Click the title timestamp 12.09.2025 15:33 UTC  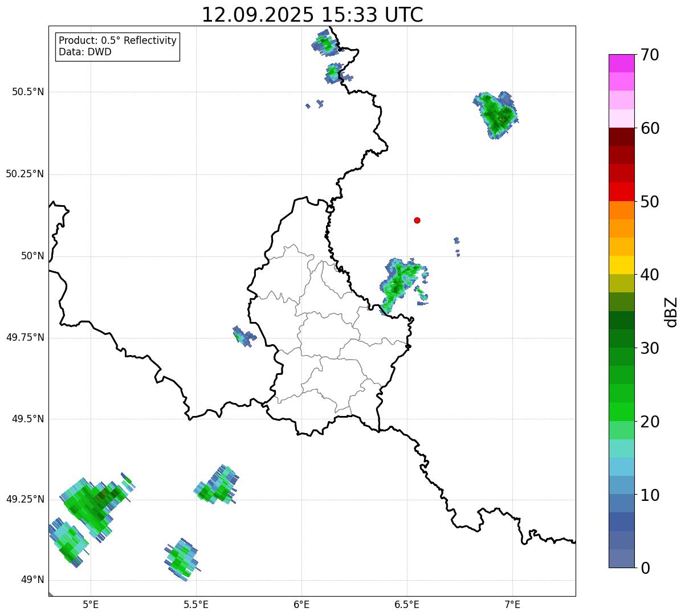point(312,15)
